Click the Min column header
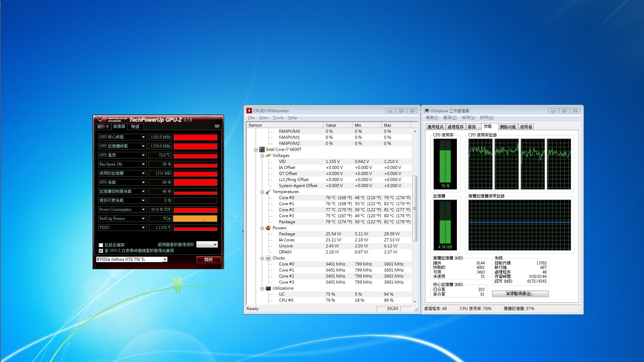This screenshot has width=644, height=362. [x=367, y=125]
